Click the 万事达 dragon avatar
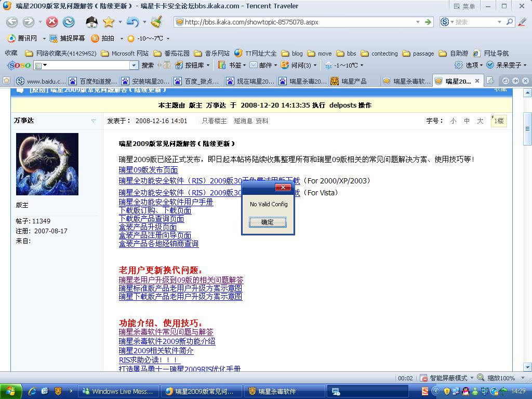532x399 pixels. tap(47, 164)
